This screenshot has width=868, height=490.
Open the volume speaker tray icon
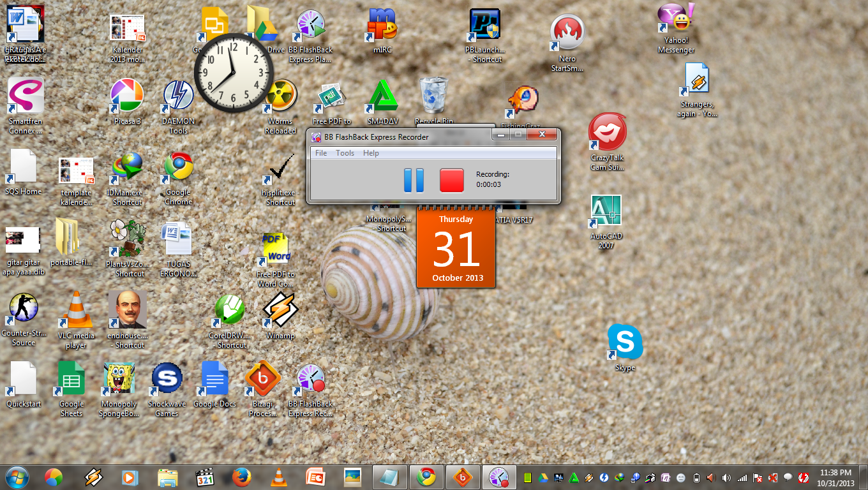[x=726, y=477]
